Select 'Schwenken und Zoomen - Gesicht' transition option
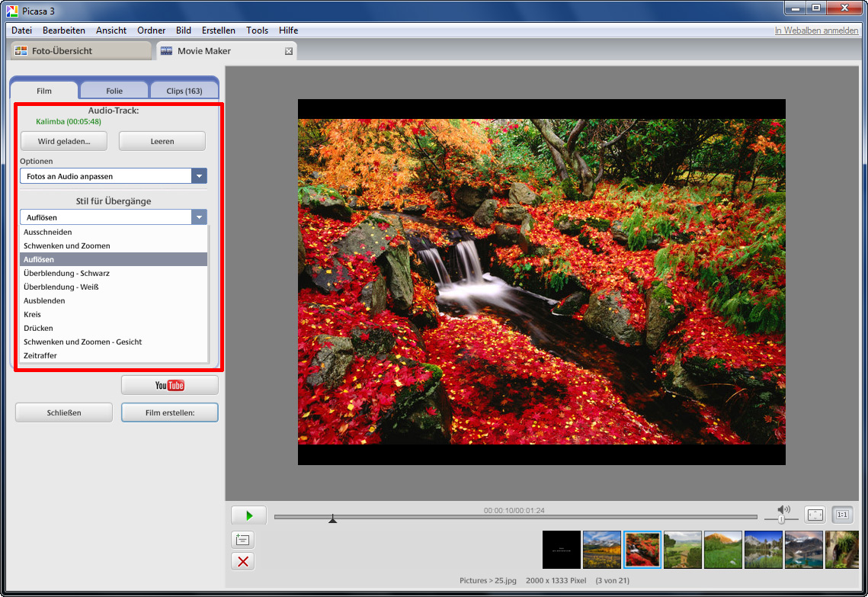Viewport: 868px width, 597px height. (x=82, y=342)
